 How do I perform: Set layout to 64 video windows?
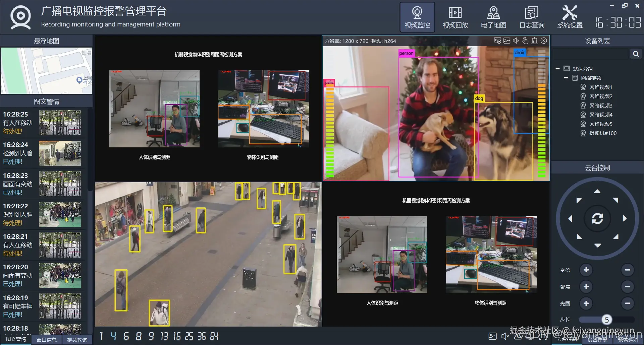214,336
